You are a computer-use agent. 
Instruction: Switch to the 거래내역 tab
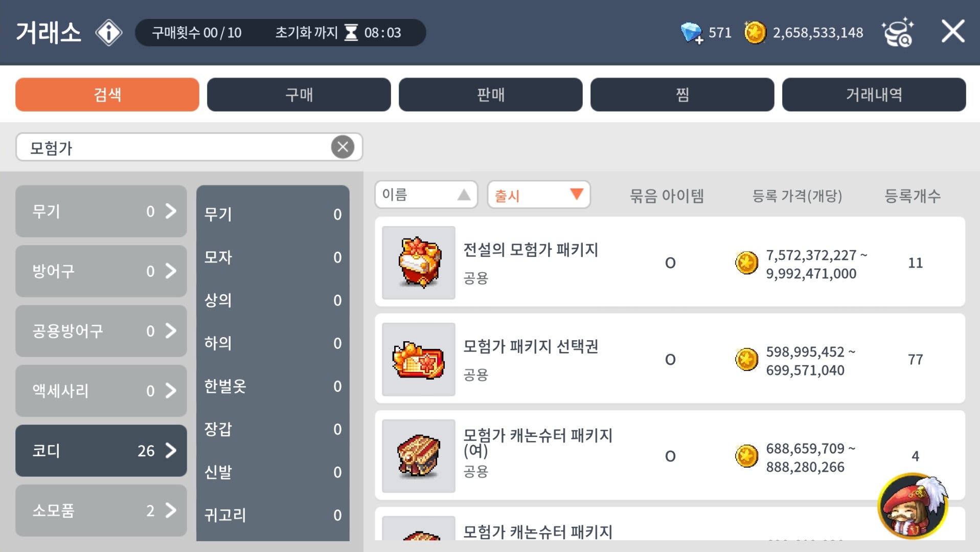[874, 95]
